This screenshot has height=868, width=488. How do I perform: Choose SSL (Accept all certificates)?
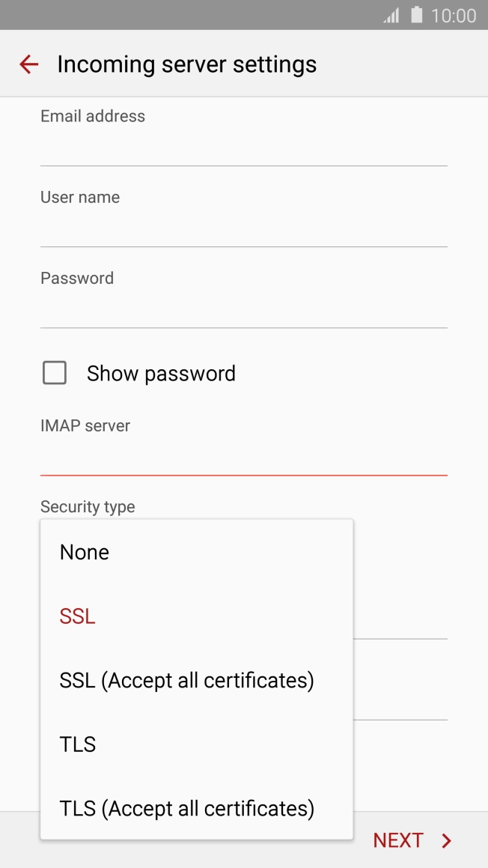(x=187, y=680)
